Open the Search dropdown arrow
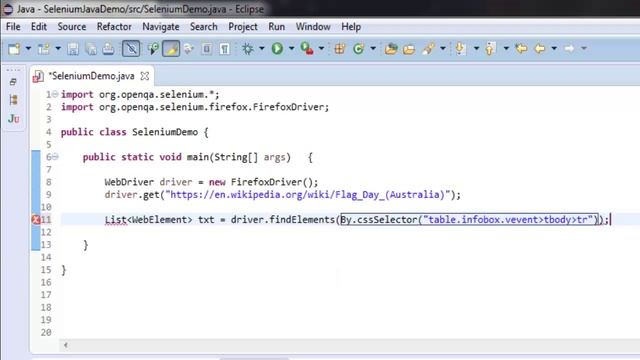 (443, 49)
